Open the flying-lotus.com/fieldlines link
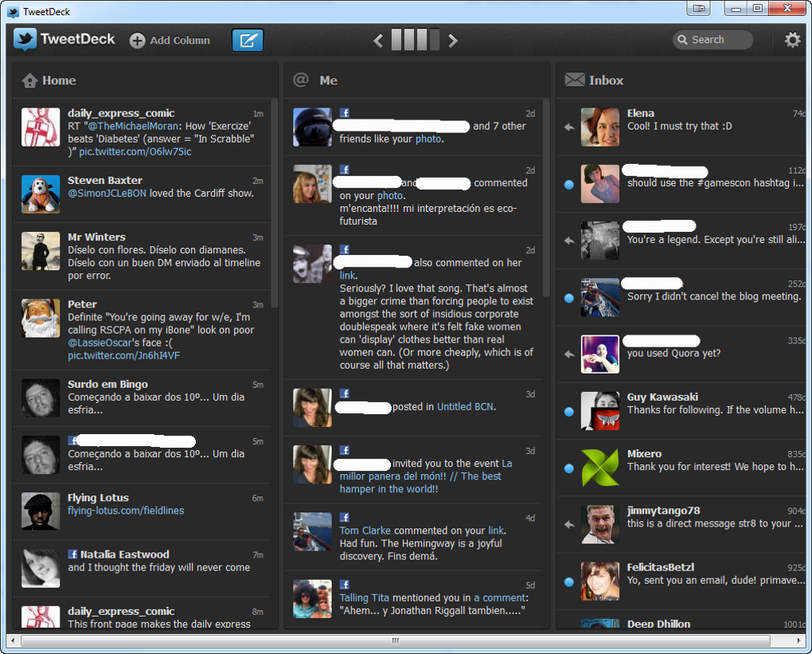 [126, 511]
